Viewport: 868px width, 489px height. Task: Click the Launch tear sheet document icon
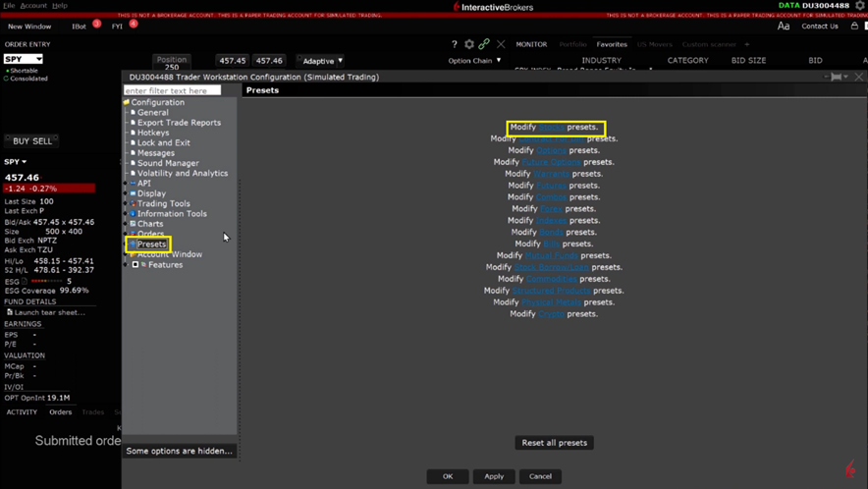click(x=10, y=312)
